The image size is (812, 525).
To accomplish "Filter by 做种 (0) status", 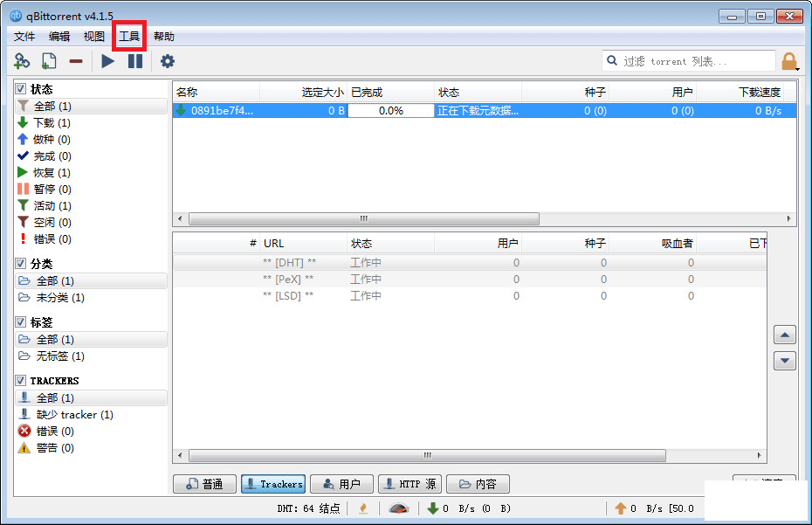I will tap(91, 140).
